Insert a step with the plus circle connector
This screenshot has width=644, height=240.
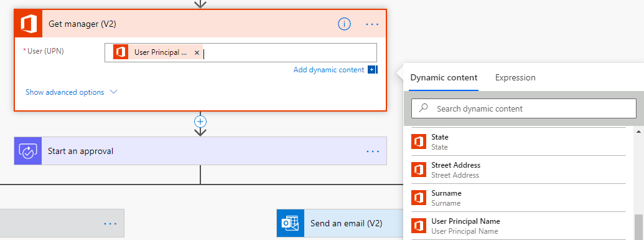pyautogui.click(x=200, y=122)
